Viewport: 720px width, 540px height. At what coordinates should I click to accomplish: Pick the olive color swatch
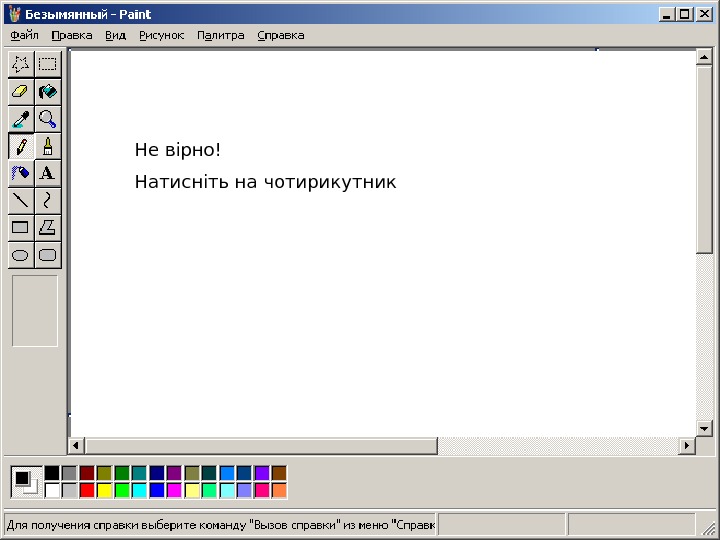(x=104, y=473)
